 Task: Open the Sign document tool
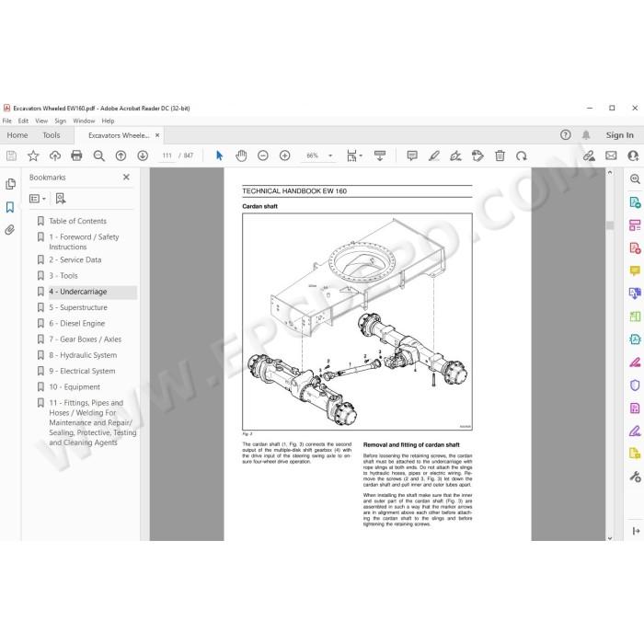455,155
